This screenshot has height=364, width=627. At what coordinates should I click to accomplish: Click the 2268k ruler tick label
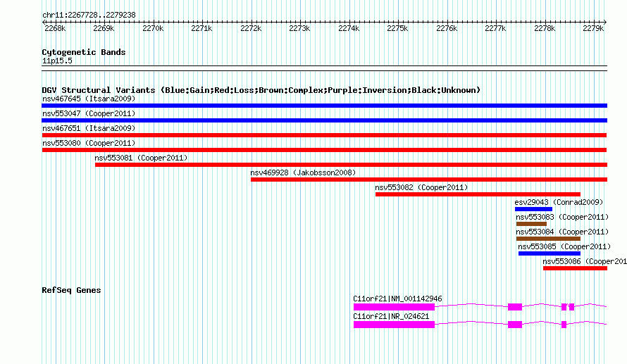(x=55, y=28)
